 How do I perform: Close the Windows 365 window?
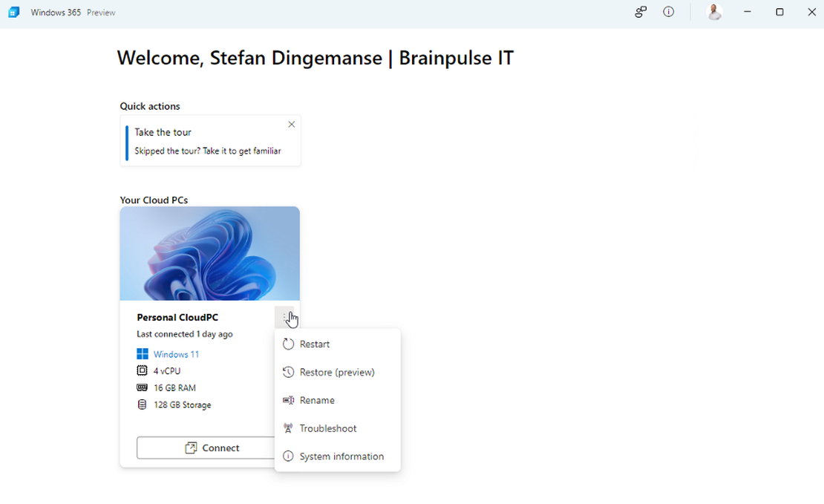(811, 12)
